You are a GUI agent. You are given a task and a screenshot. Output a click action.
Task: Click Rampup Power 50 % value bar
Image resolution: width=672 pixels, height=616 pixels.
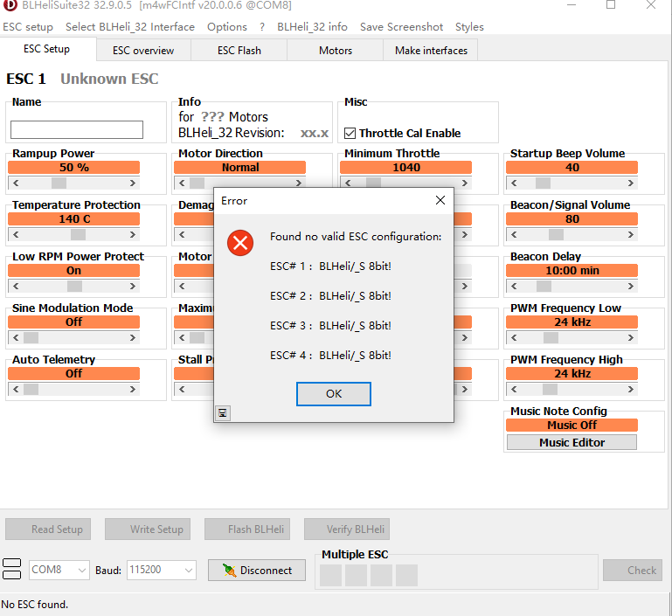73,167
